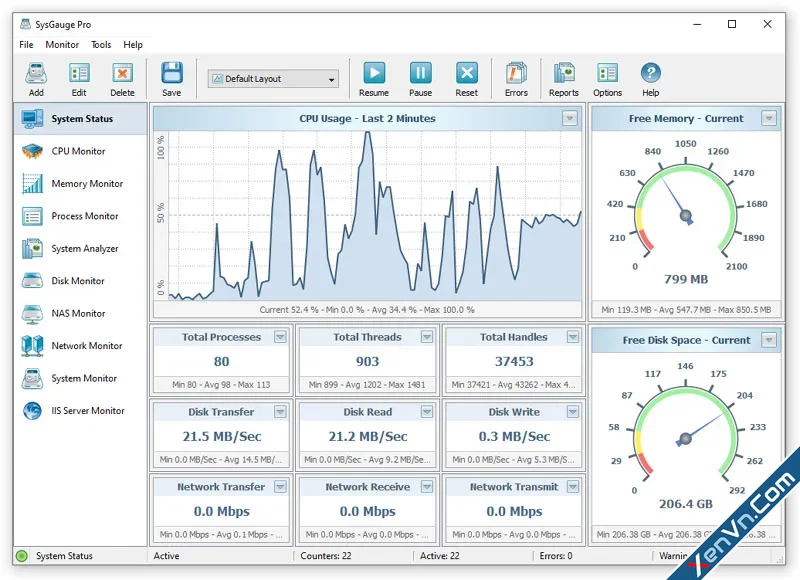
Task: Click the green status indicator icon
Action: coord(21,556)
